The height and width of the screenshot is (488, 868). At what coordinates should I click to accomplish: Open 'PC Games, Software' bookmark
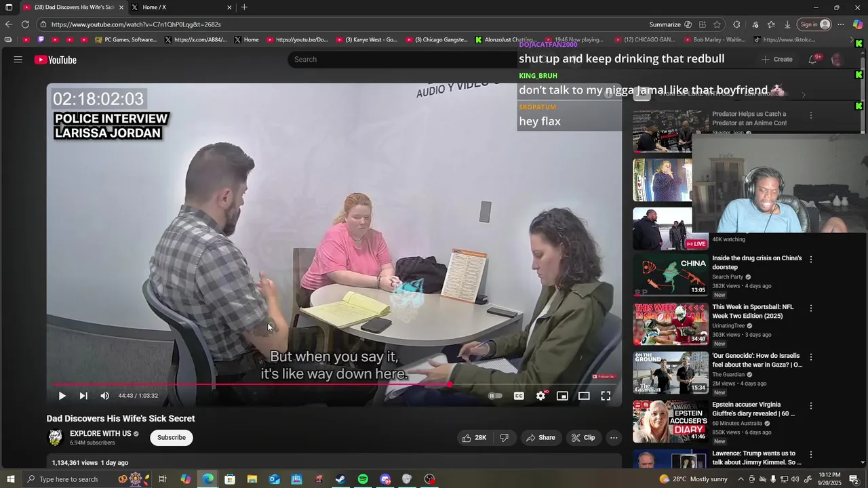coord(126,40)
